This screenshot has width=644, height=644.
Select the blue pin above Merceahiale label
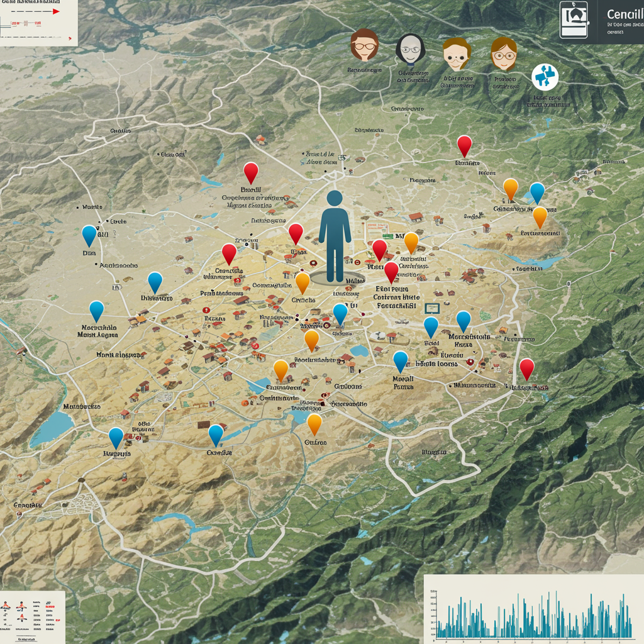coord(96,310)
